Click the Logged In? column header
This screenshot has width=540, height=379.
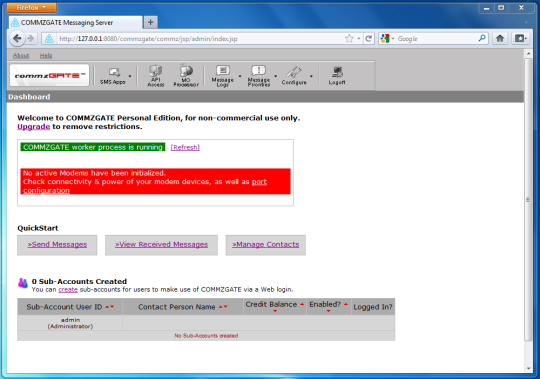[x=373, y=307]
